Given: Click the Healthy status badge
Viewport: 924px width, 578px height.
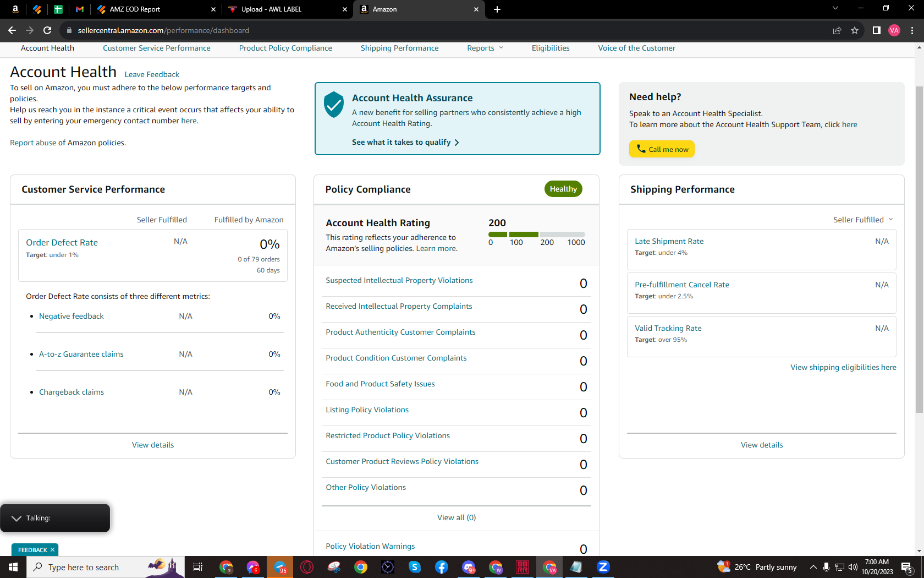Looking at the screenshot, I should tap(563, 189).
